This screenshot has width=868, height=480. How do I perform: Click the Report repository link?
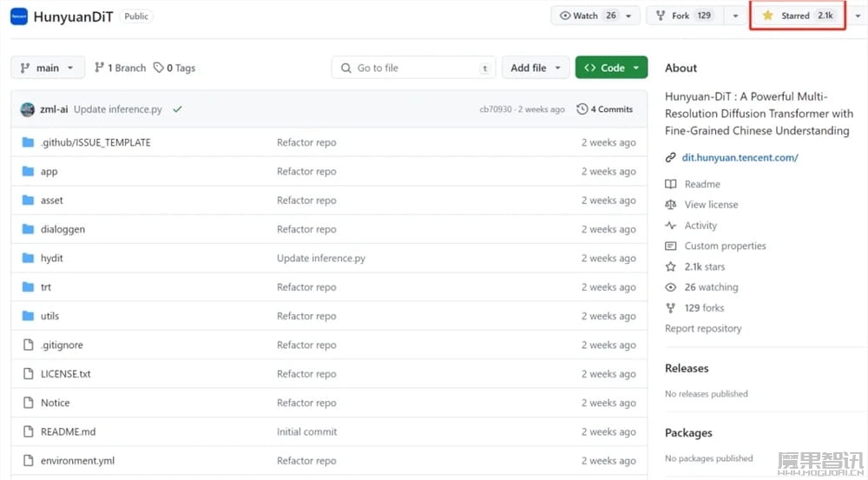tap(703, 328)
